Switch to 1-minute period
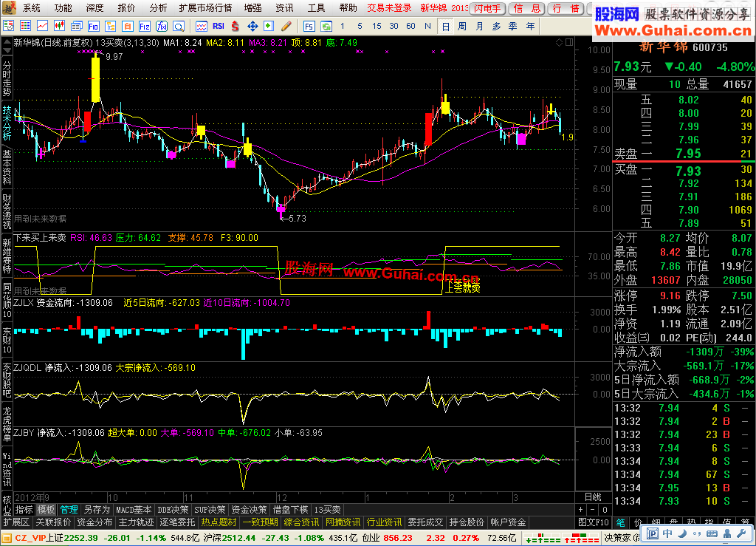The height and width of the screenshot is (546, 756). click(343, 26)
